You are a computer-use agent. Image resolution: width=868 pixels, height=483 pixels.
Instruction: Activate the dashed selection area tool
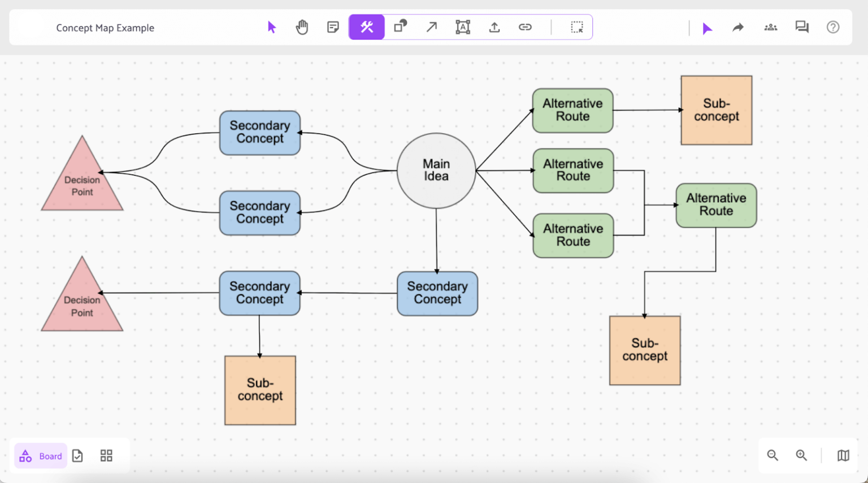click(576, 27)
